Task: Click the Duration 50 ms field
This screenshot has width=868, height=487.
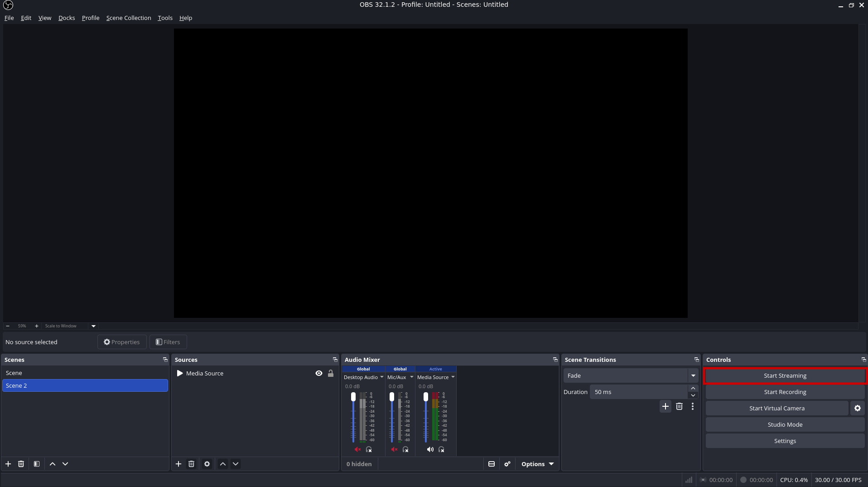Action: click(639, 392)
